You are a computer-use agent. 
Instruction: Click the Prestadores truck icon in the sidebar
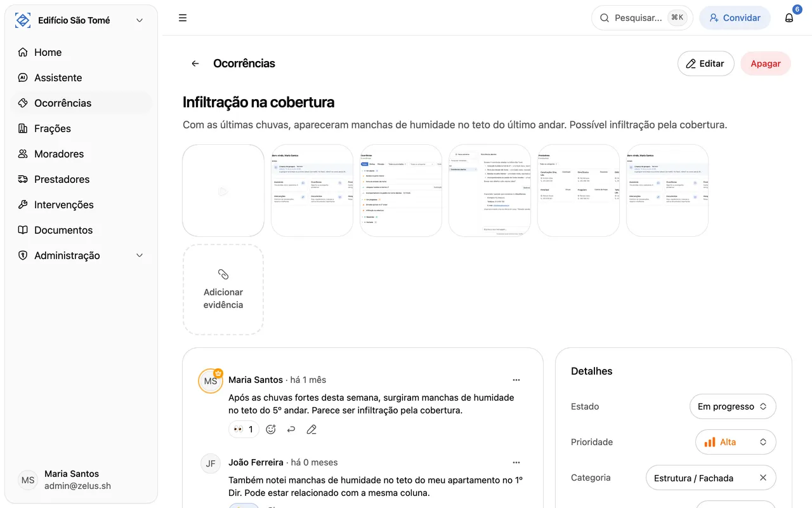point(23,179)
